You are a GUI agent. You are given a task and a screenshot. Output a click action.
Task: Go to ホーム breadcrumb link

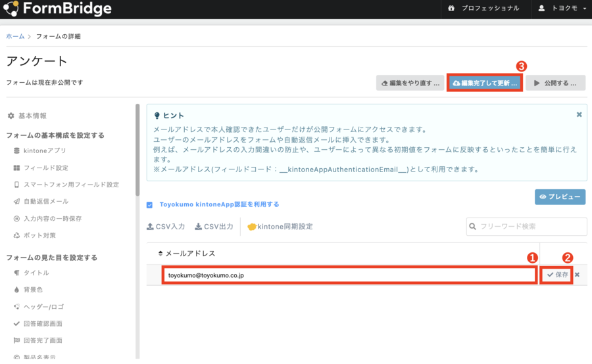tap(15, 36)
